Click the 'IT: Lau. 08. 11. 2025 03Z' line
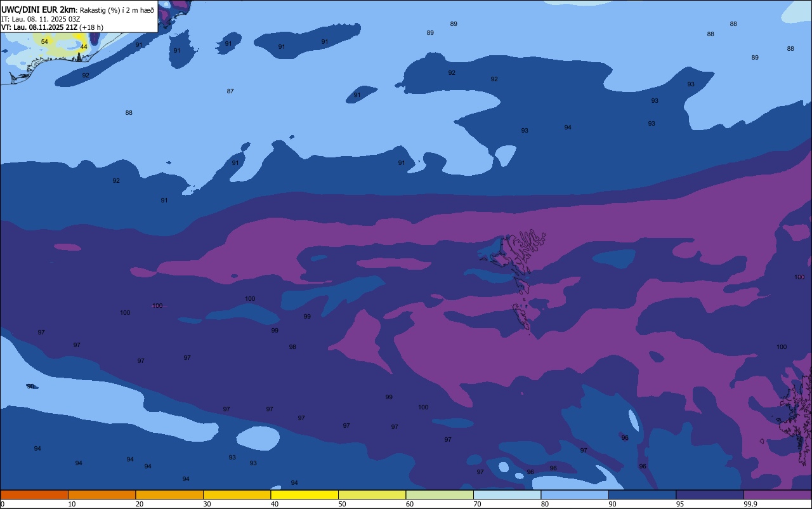This screenshot has height=509, width=812. click(x=40, y=19)
